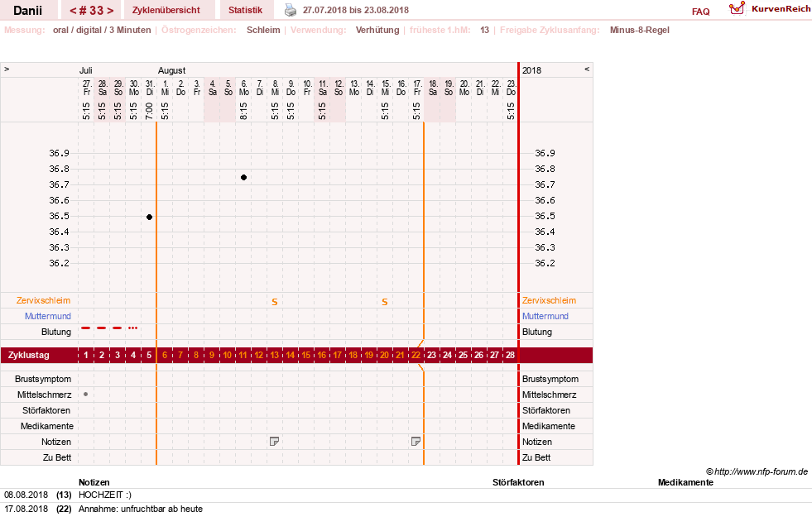
Task: Click the 7:00 measurement time on 31. July
Action: [x=149, y=111]
